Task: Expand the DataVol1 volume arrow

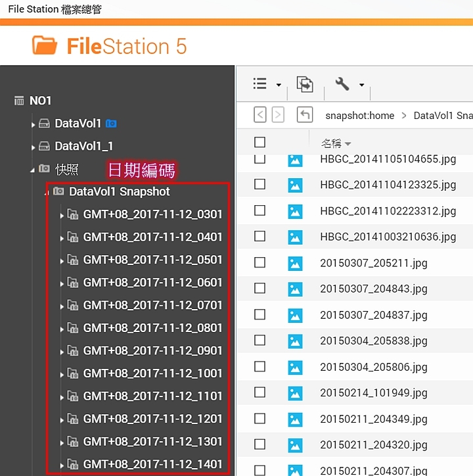Action: [33, 124]
